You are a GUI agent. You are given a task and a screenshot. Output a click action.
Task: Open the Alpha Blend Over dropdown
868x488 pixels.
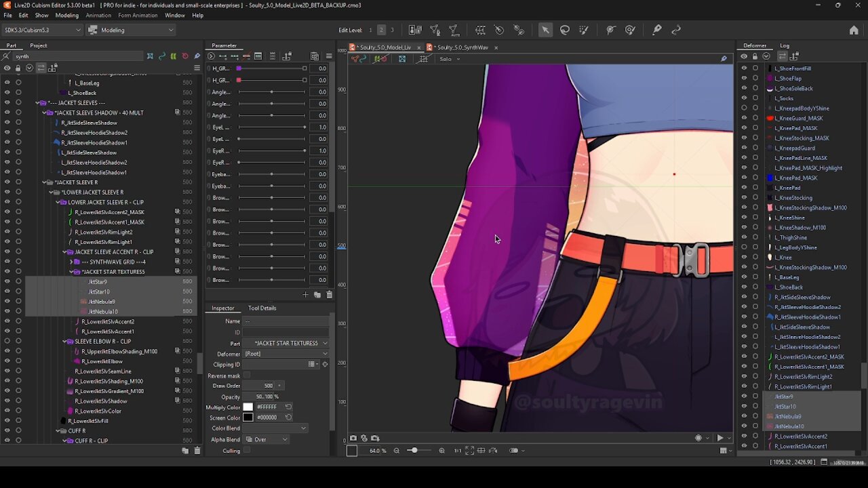coord(266,439)
